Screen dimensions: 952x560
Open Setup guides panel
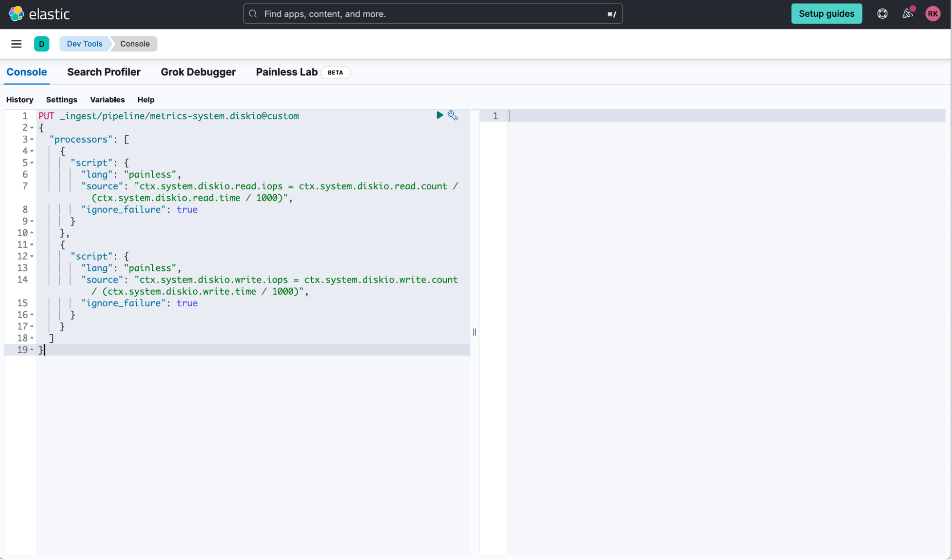pyautogui.click(x=827, y=14)
